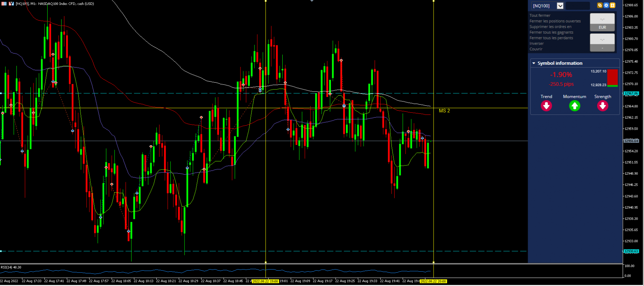The width and height of the screenshot is (644, 286).
Task: Select 'Tout fermer' menu entry
Action: coord(540,15)
